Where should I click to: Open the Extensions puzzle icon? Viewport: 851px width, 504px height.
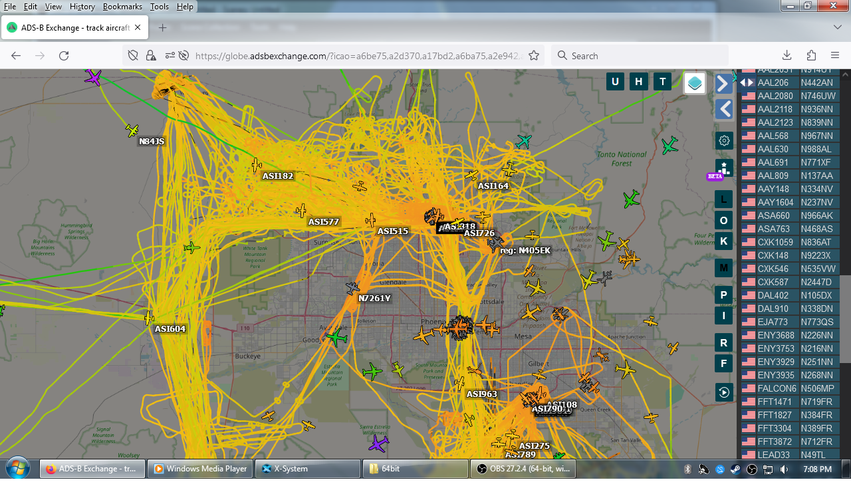(x=811, y=56)
